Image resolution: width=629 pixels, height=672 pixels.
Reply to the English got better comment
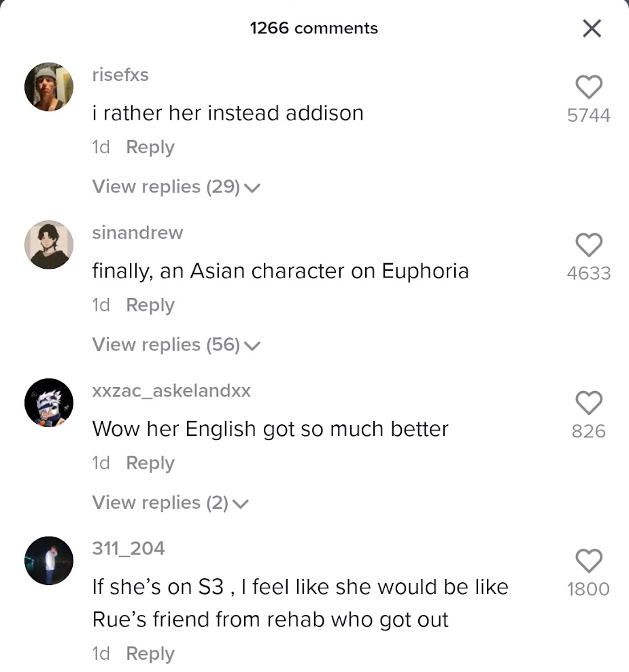(150, 463)
